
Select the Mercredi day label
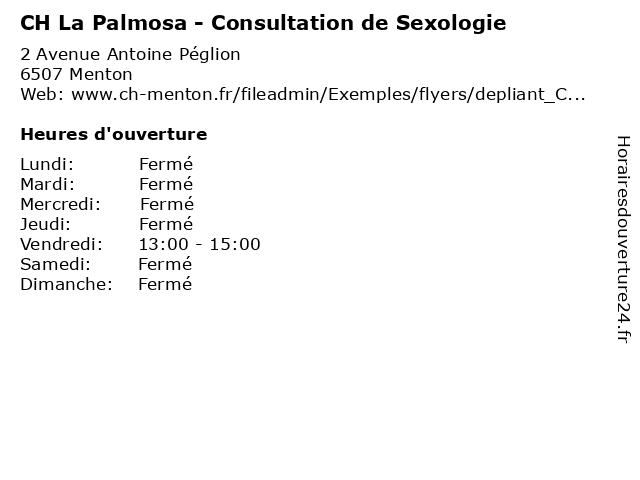[60, 204]
